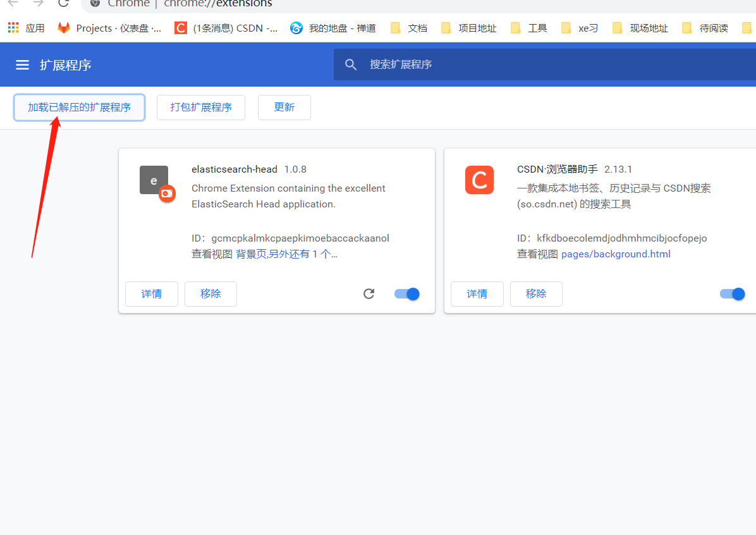This screenshot has height=535, width=756.
Task: Open 背景页 view link for elasticsearch-head
Action: click(x=286, y=254)
